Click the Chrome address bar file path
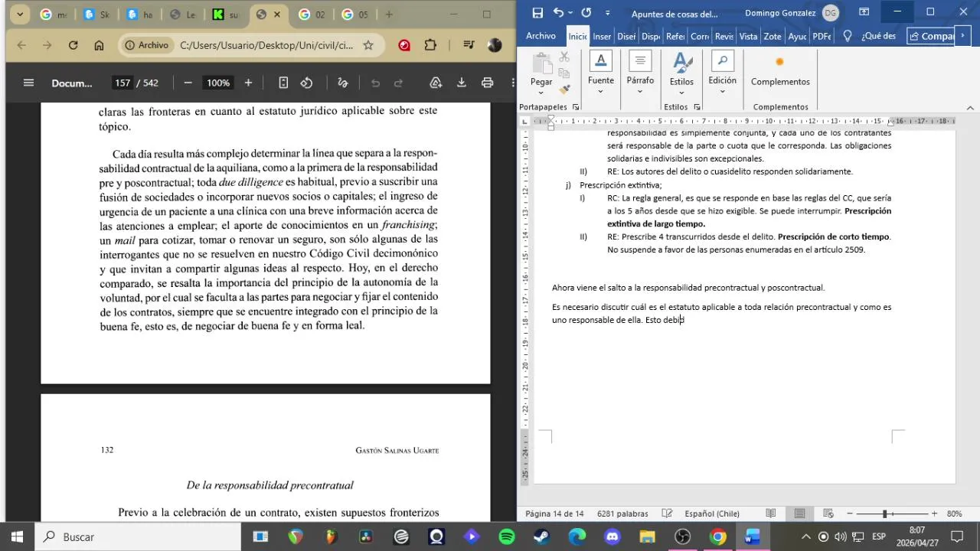The image size is (980, 551). [266, 45]
